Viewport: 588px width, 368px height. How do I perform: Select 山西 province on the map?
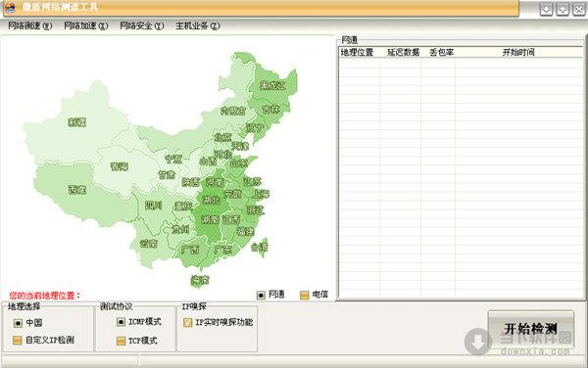point(208,161)
